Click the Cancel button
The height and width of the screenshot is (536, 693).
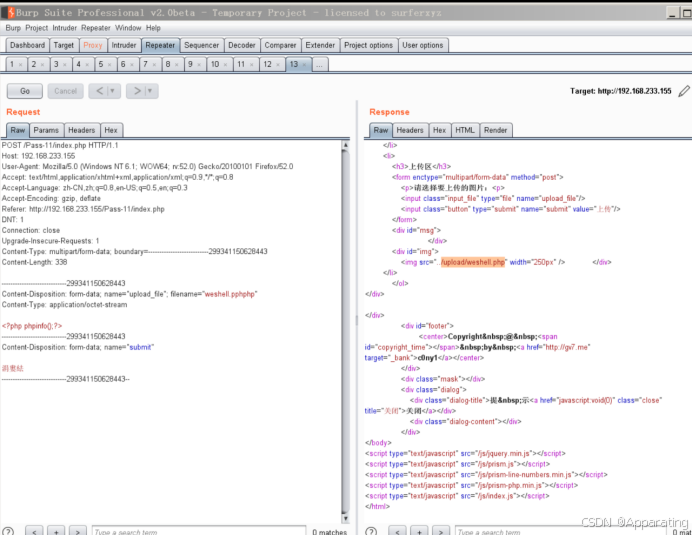point(65,91)
